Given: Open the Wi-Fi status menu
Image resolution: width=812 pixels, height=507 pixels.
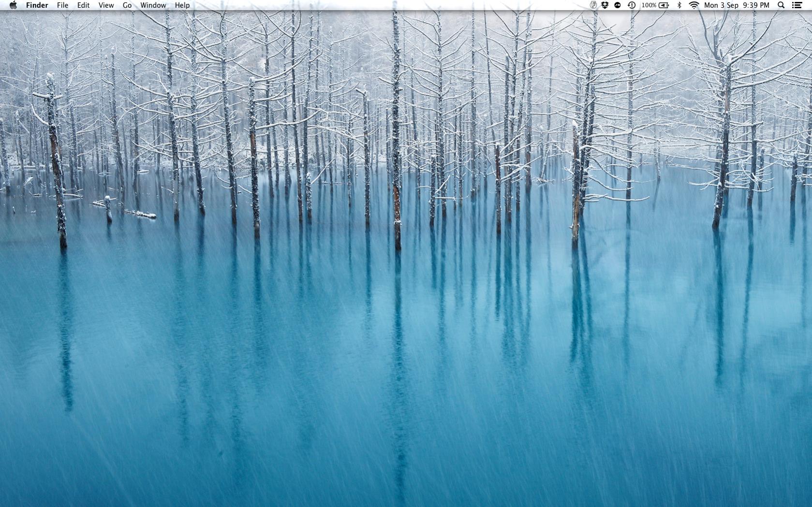Looking at the screenshot, I should pyautogui.click(x=694, y=5).
